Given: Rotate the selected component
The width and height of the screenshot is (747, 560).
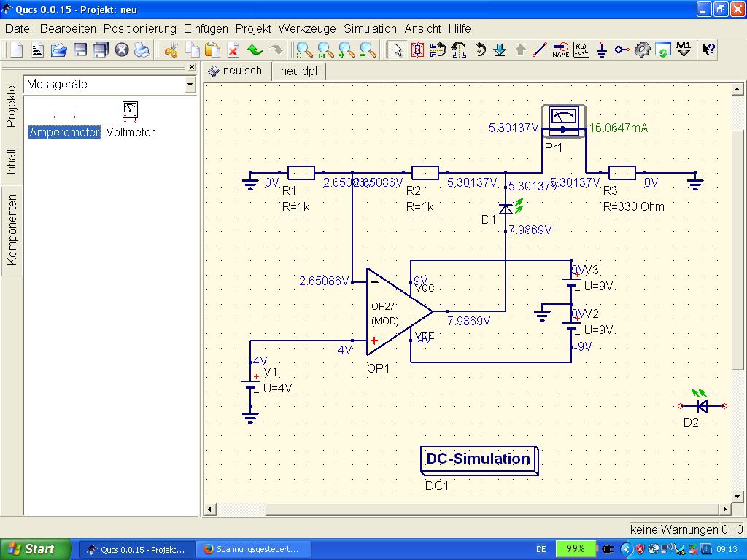Looking at the screenshot, I should (480, 50).
